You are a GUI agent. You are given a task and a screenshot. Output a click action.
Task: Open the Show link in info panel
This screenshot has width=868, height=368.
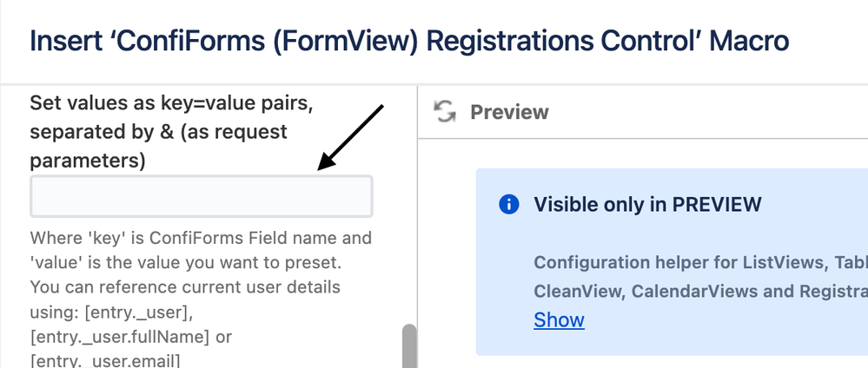[559, 320]
